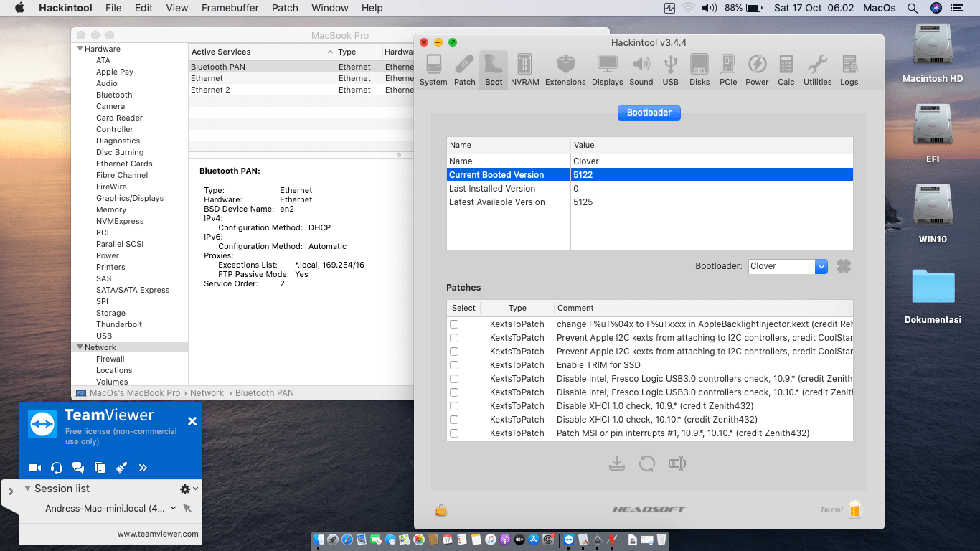
Task: Check Disable Intel, Fresco Logic USB3.0 10.9.* patch
Action: point(454,379)
